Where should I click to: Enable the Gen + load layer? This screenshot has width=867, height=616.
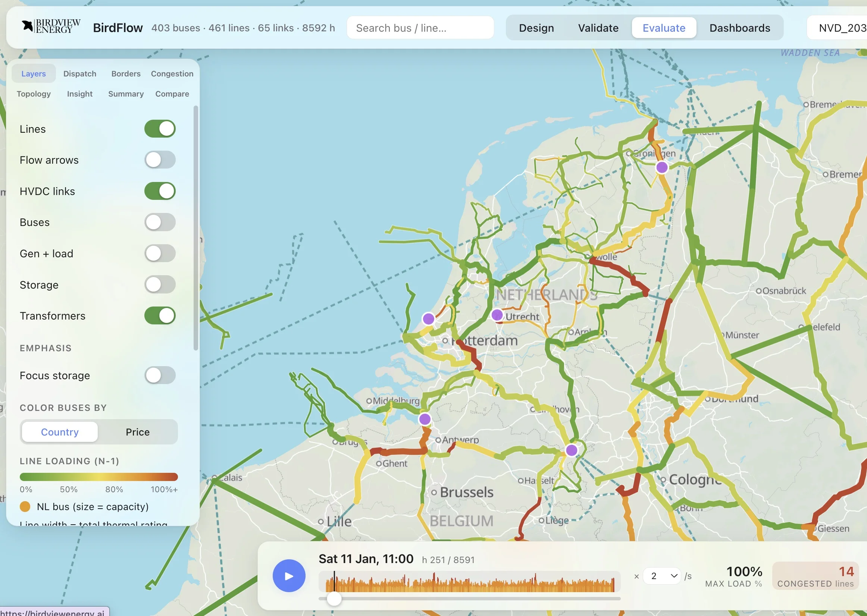(160, 254)
